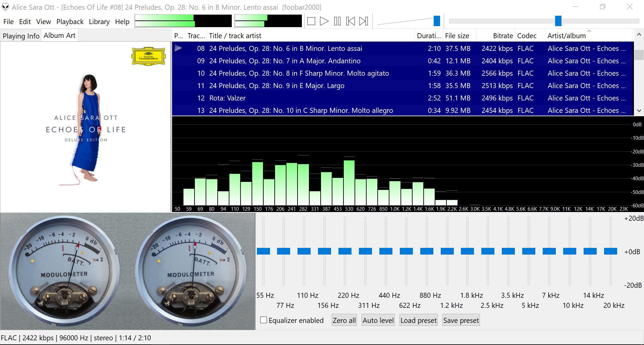
Task: Click the 622 Hz equalizer band slider
Action: click(407, 251)
